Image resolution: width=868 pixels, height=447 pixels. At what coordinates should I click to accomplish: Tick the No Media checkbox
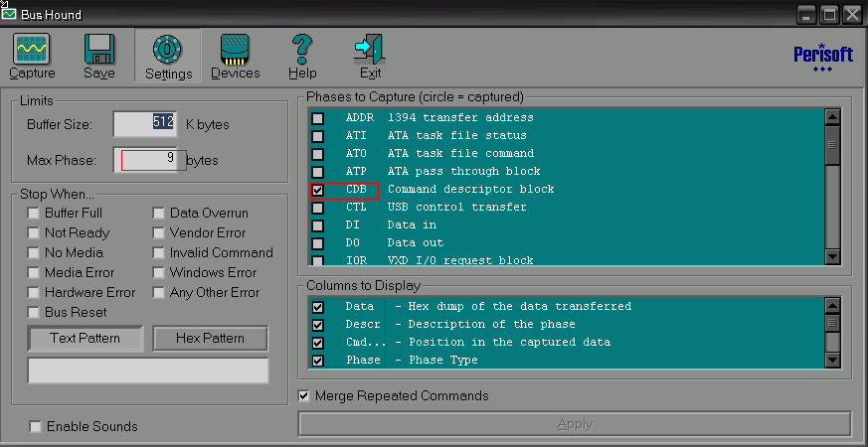point(34,253)
